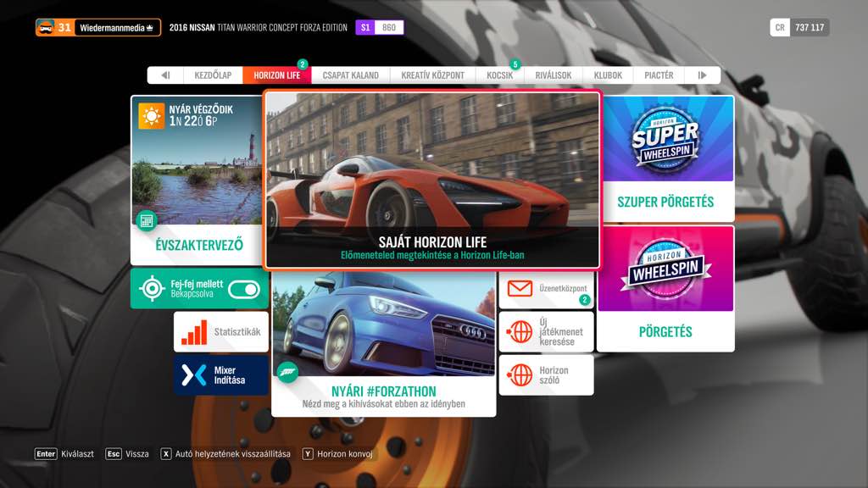Open the Üzenetközpont message center

[x=547, y=291]
